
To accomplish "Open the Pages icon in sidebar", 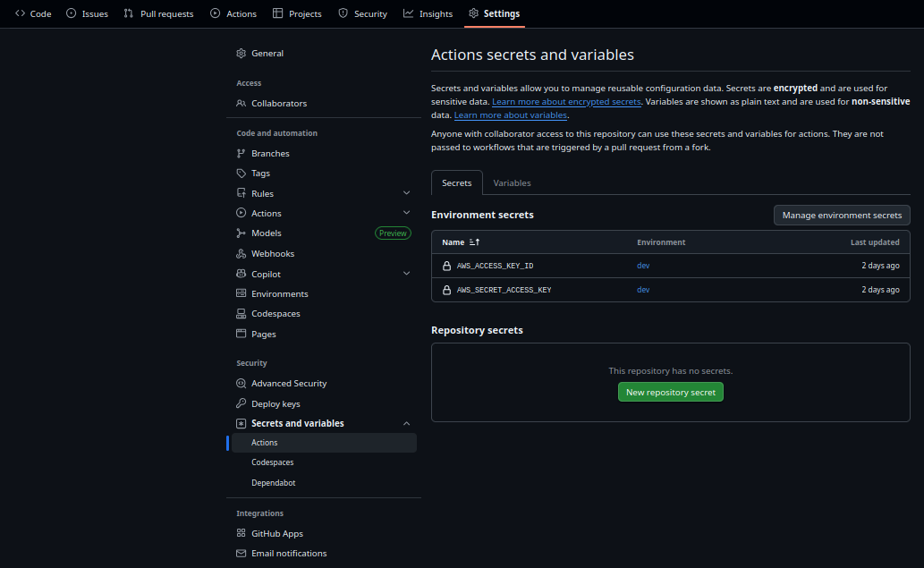I will point(240,334).
